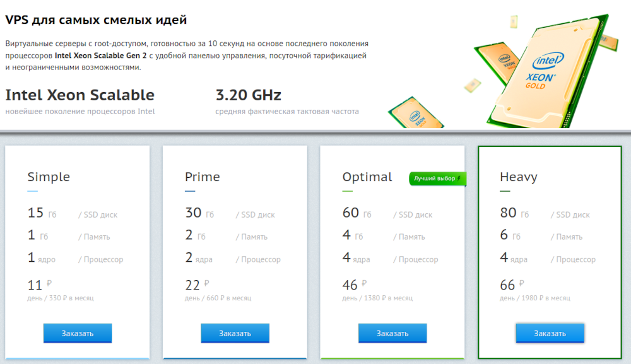631x364 pixels.
Task: Click the 60 Гб SSD value in Optimal
Action: pos(357,213)
